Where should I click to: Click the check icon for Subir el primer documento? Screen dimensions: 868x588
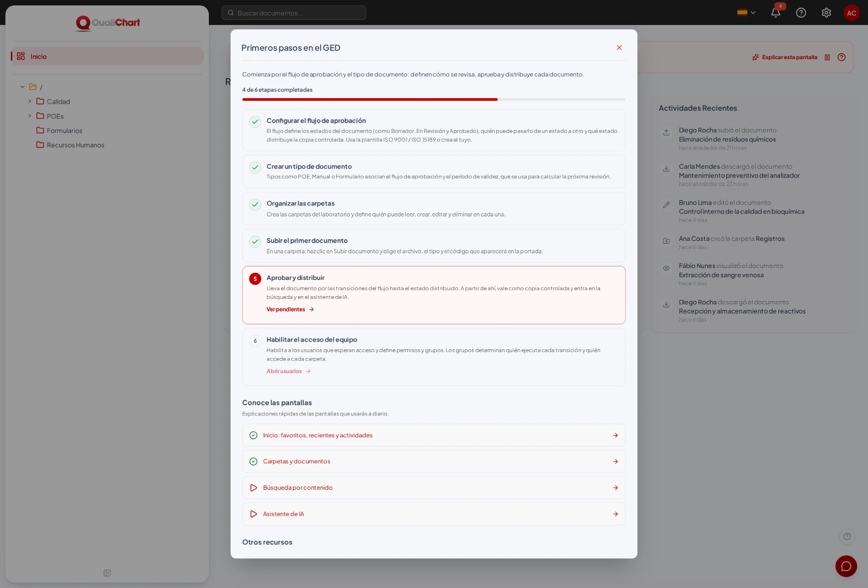point(255,241)
